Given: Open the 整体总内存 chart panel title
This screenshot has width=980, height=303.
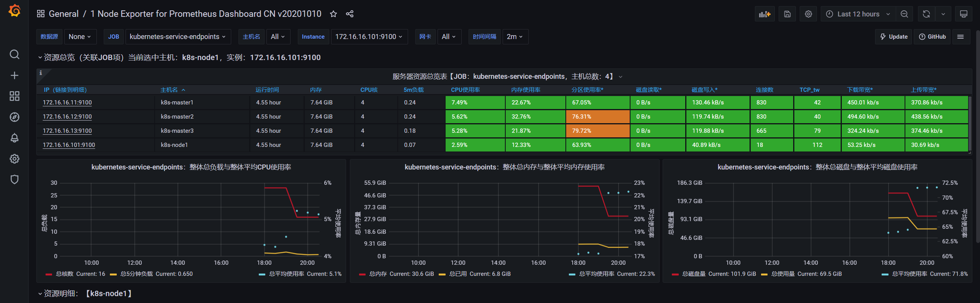Looking at the screenshot, I should coord(505,167).
